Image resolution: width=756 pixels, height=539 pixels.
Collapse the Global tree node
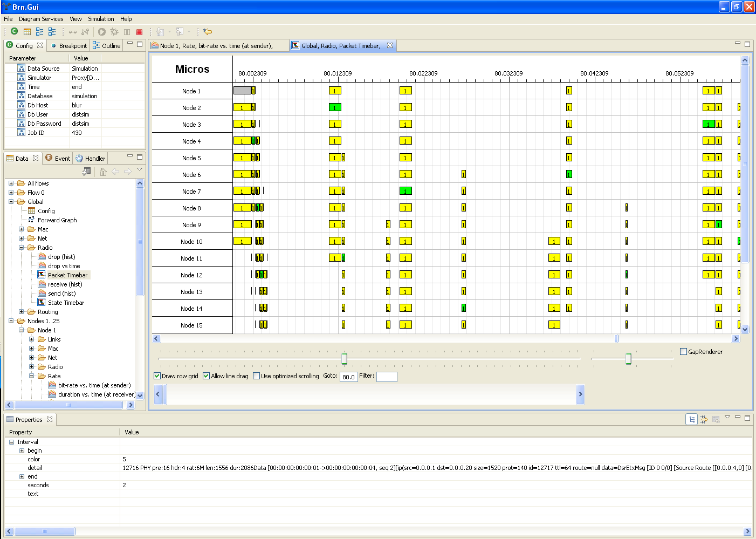pos(11,202)
